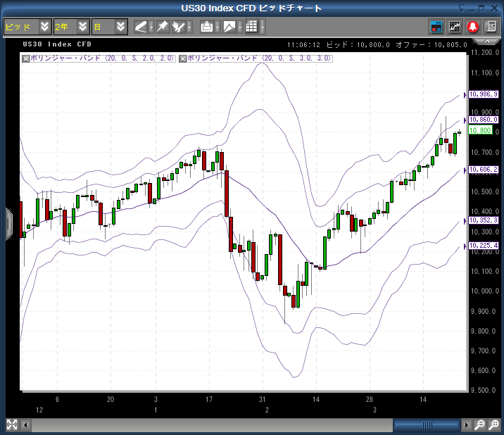Toggle full-screen with the expand arrows icon
Image resolution: width=504 pixels, height=435 pixels.
[11, 424]
